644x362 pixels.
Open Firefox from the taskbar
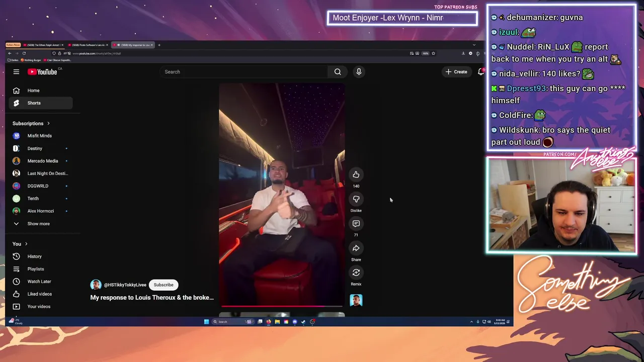pos(269,322)
